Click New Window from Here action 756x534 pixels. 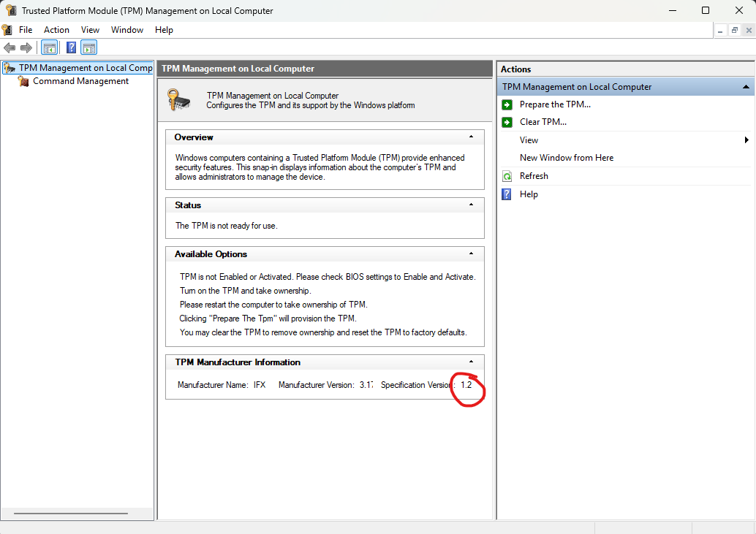click(x=567, y=158)
